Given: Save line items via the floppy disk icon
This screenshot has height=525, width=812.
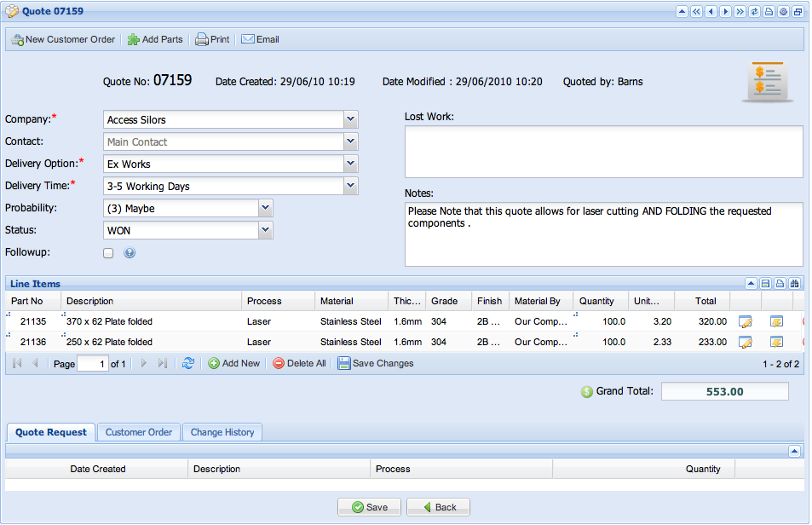Looking at the screenshot, I should tap(765, 283).
